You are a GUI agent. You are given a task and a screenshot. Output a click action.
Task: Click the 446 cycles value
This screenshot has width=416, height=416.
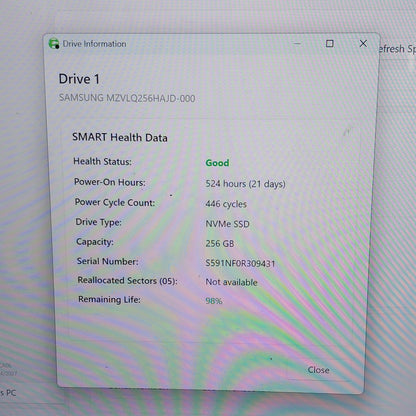coord(226,204)
